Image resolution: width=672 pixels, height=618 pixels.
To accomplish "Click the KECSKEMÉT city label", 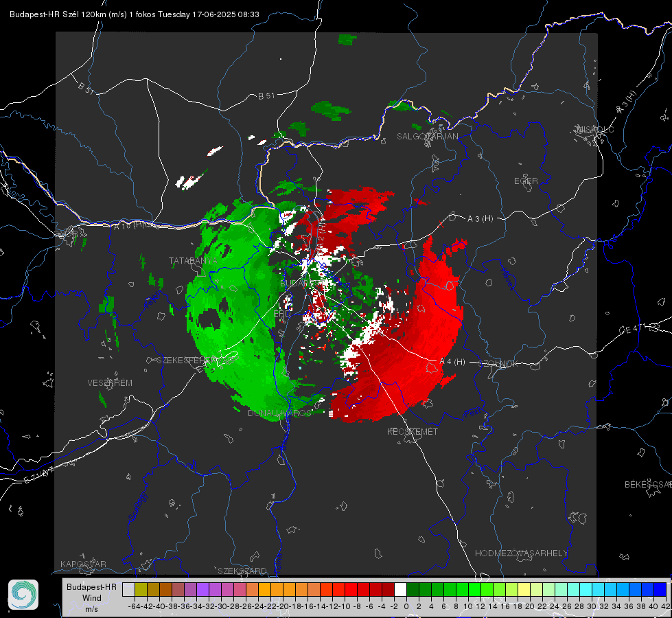I will [413, 431].
